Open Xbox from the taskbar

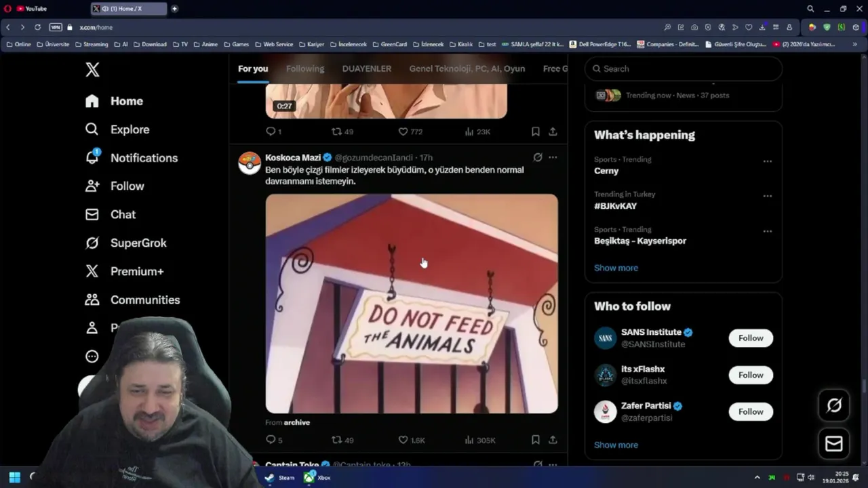pyautogui.click(x=317, y=477)
